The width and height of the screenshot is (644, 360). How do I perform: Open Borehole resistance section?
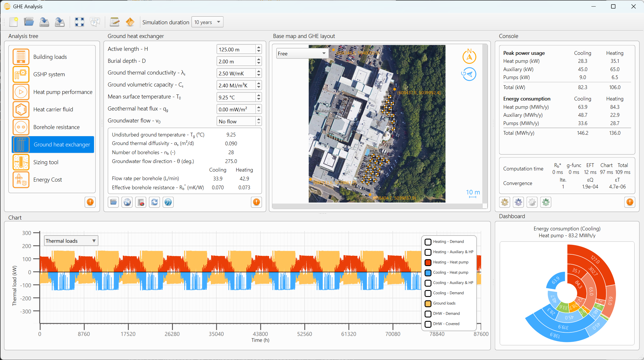[x=53, y=127]
